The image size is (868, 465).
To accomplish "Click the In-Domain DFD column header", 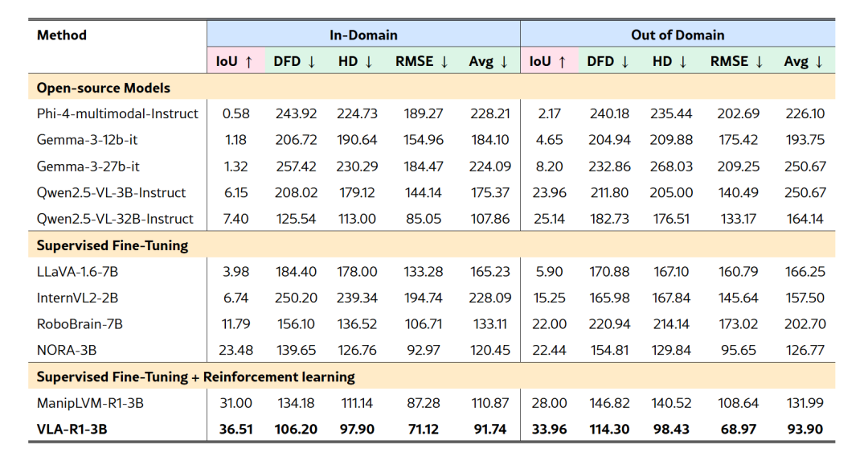I will (x=295, y=62).
